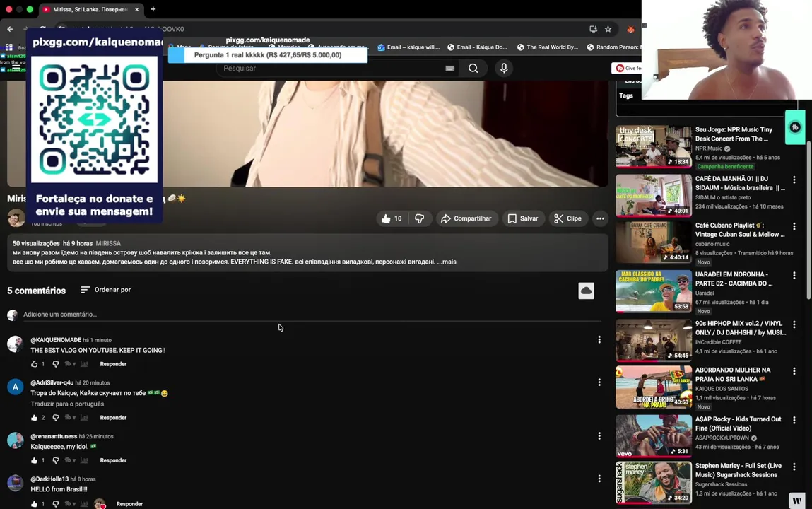Click the teal extension icon beside the Tags panel
Image resolution: width=812 pixels, height=509 pixels.
(795, 127)
